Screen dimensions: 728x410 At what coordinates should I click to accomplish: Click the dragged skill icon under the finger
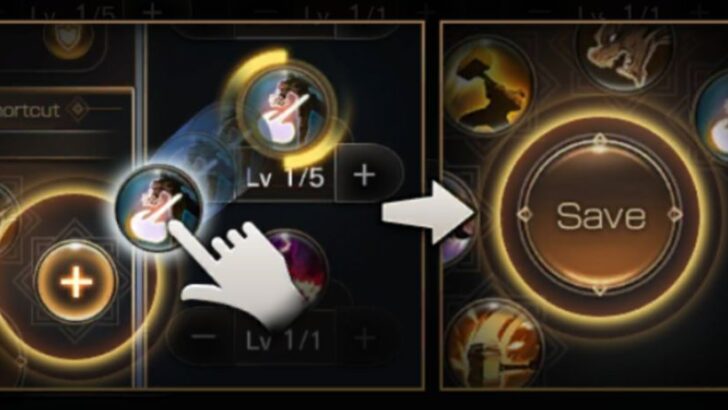click(x=158, y=207)
